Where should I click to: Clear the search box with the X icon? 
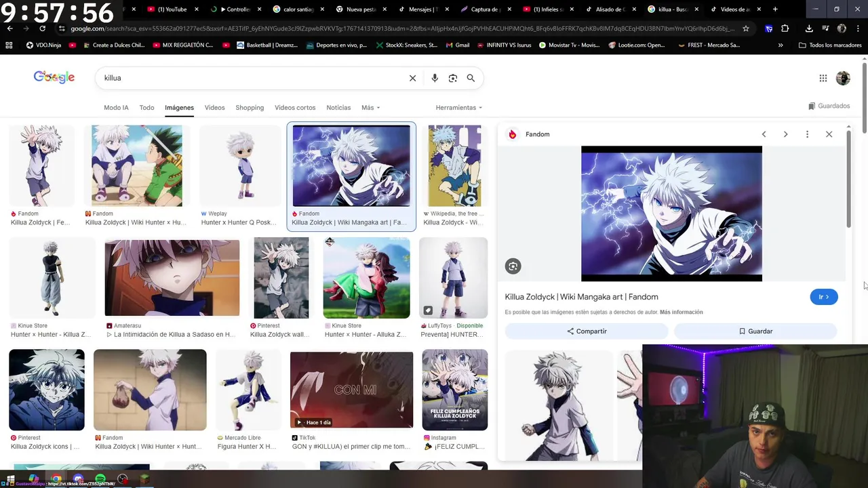tap(412, 78)
